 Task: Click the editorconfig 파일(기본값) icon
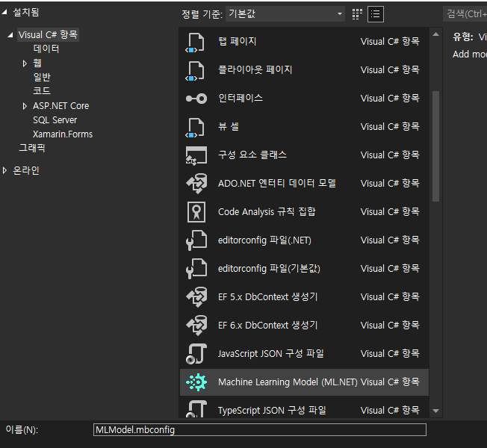click(196, 269)
